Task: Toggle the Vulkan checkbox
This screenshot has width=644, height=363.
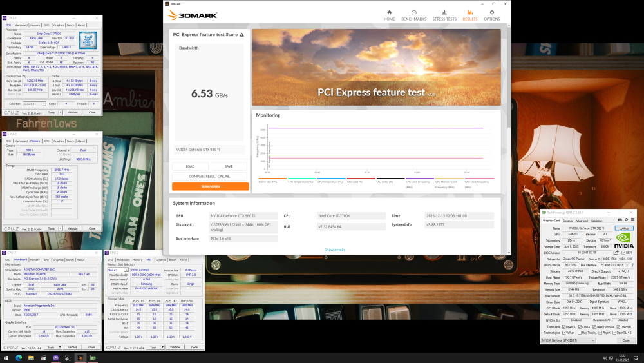Action: coord(564,333)
